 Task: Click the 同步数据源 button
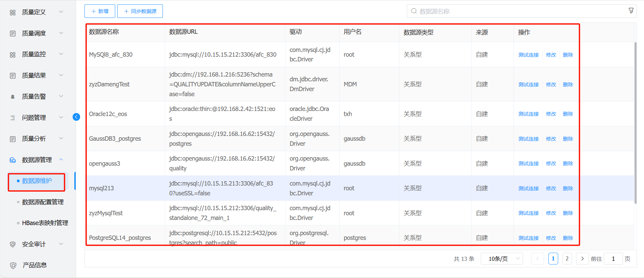point(140,11)
